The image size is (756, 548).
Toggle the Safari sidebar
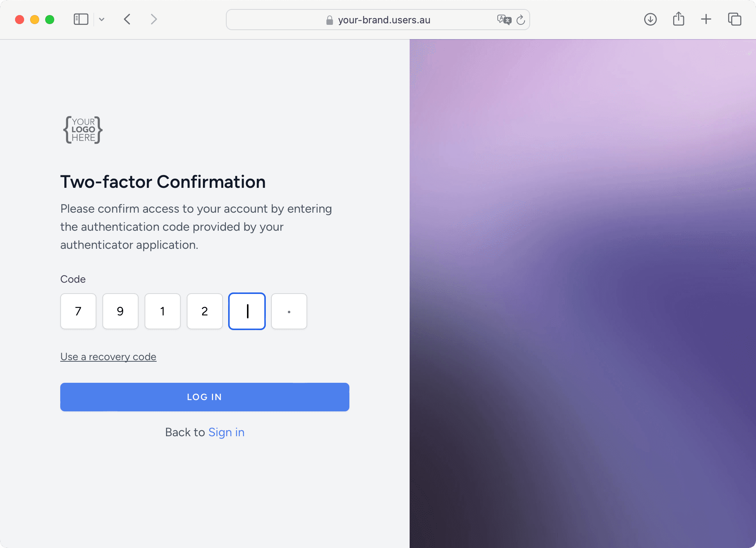(80, 19)
